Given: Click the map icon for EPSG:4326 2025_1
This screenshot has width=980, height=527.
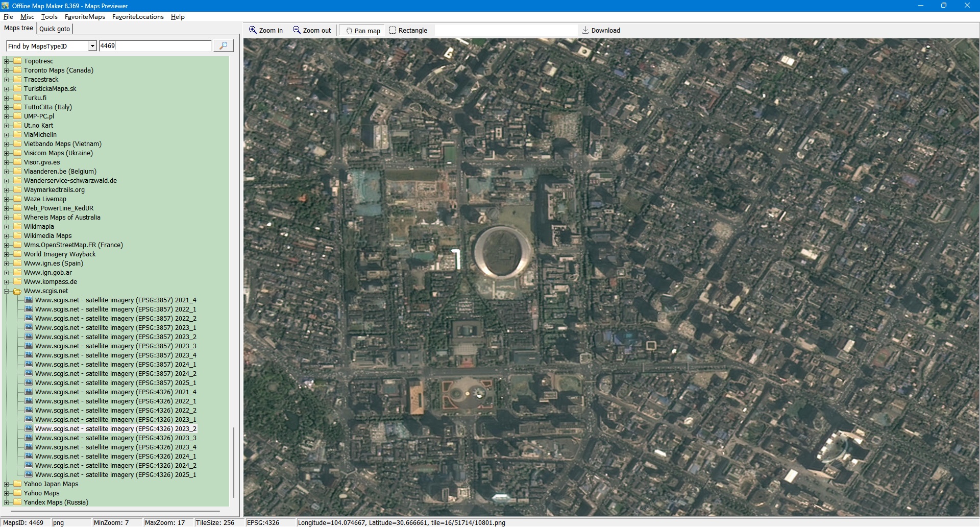Looking at the screenshot, I should tap(29, 475).
